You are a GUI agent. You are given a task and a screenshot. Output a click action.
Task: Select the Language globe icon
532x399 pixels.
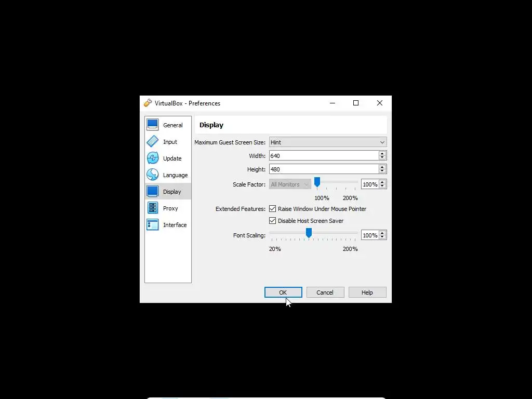click(152, 175)
